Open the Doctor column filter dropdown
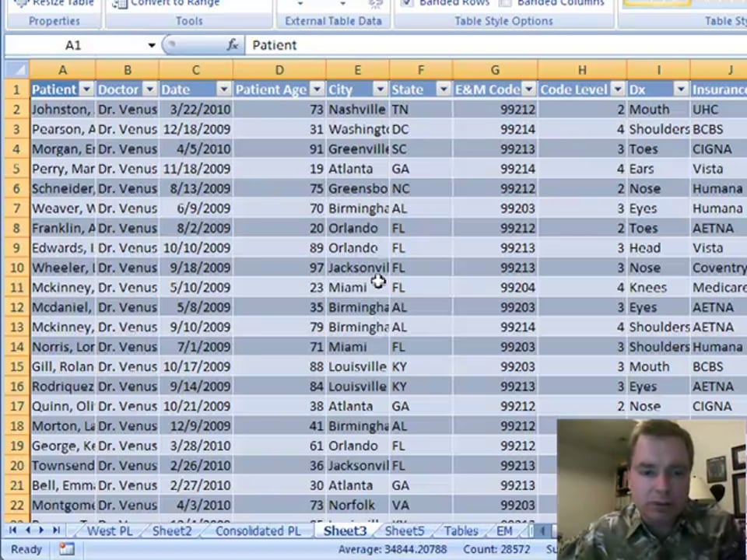Image resolution: width=747 pixels, height=560 pixels. coord(150,89)
